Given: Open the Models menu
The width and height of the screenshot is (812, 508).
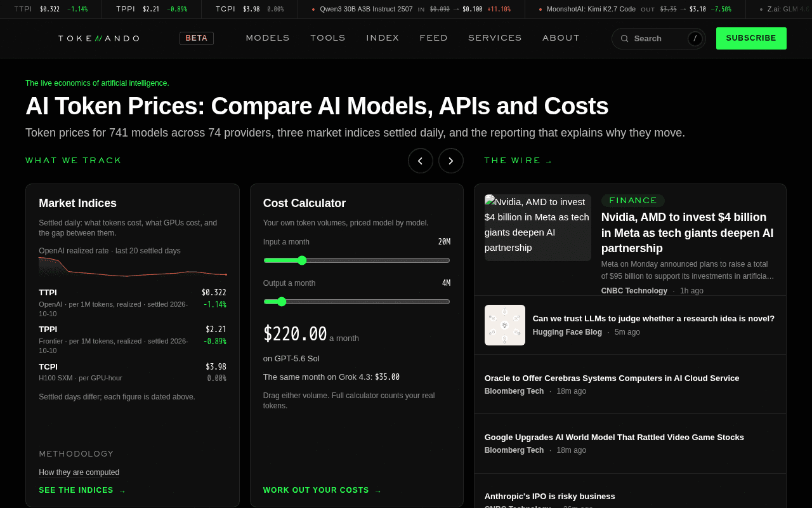Looking at the screenshot, I should pos(268,38).
